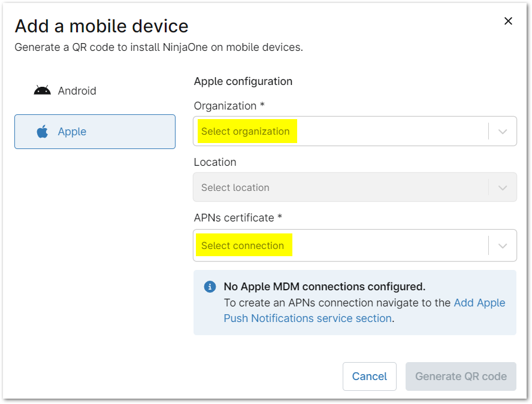Click the chevron on the Location dropdown
The width and height of the screenshot is (532, 404).
coord(503,187)
